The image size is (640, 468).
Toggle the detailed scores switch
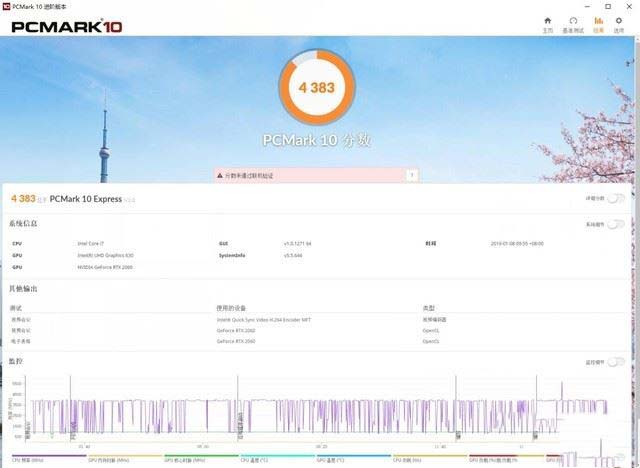pos(616,198)
